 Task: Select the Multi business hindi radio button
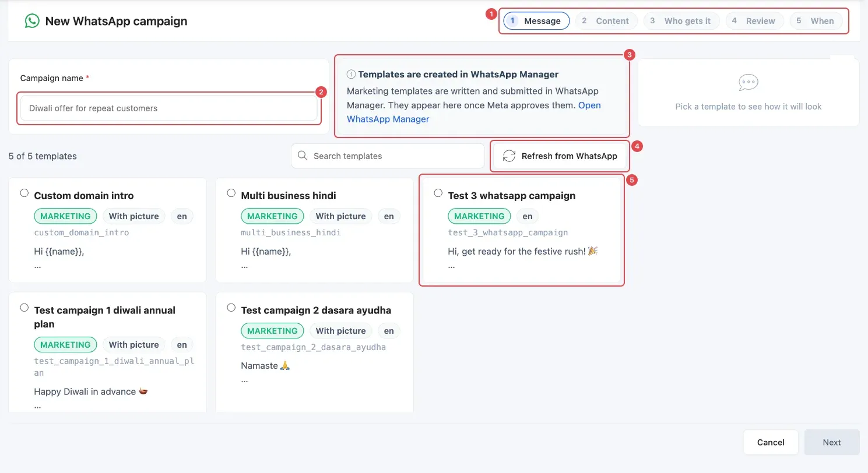231,193
